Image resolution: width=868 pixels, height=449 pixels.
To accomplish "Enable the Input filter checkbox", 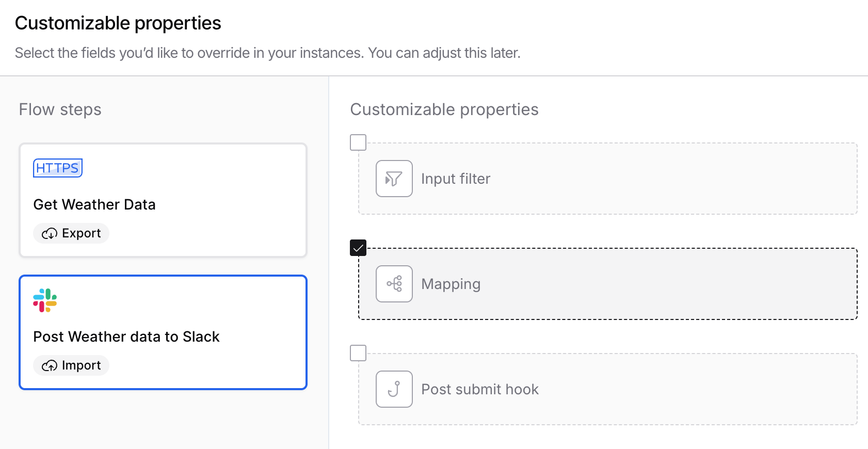I will [358, 142].
